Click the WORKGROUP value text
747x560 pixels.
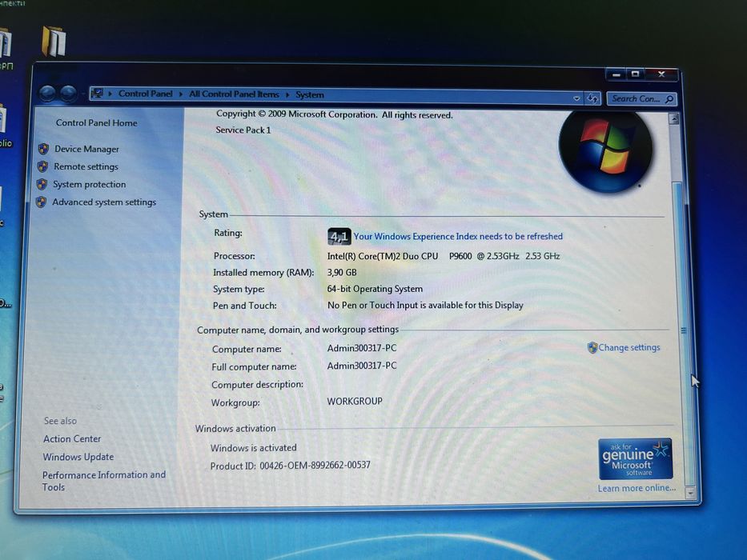click(x=355, y=401)
